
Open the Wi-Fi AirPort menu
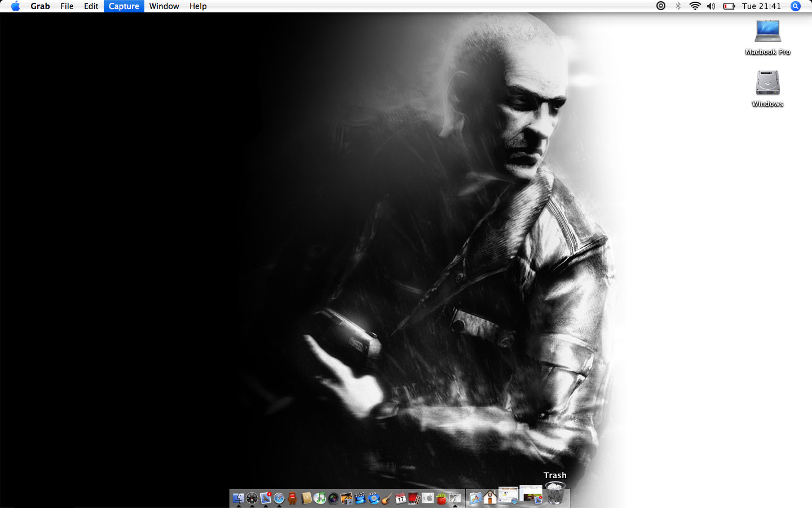tap(695, 6)
